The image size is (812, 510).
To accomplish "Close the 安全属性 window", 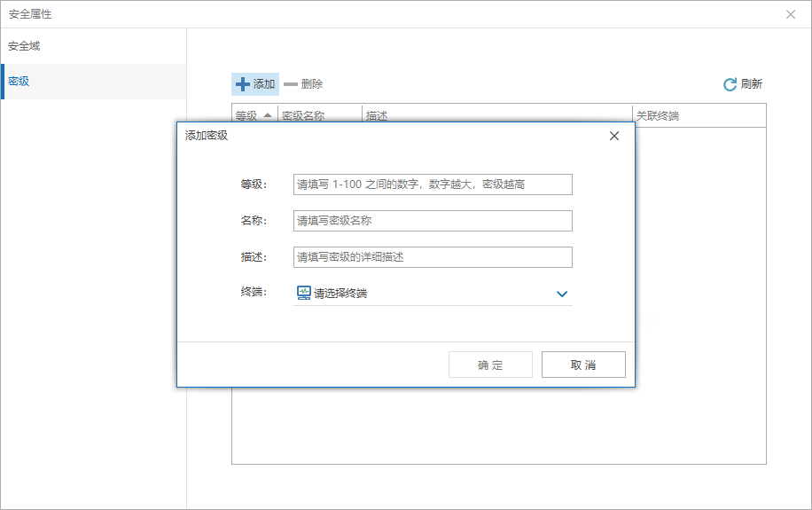I will coord(790,14).
